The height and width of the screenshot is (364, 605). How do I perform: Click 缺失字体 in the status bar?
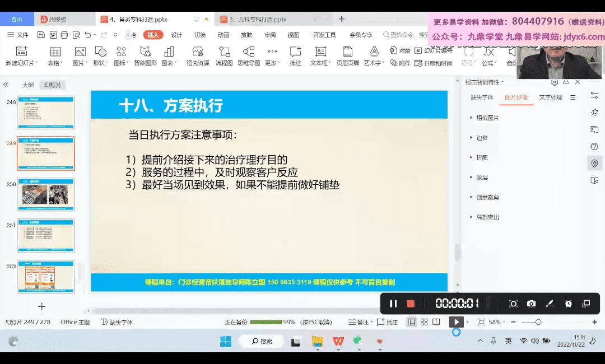pyautogui.click(x=117, y=322)
